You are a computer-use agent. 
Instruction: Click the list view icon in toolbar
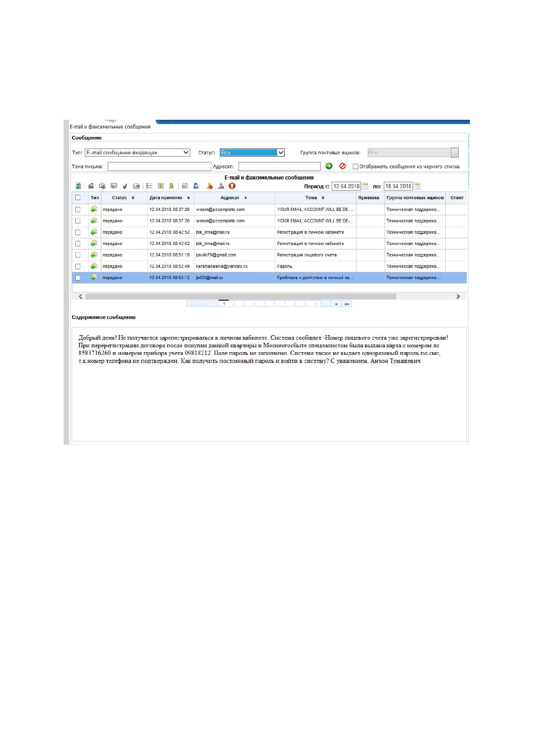[x=149, y=186]
